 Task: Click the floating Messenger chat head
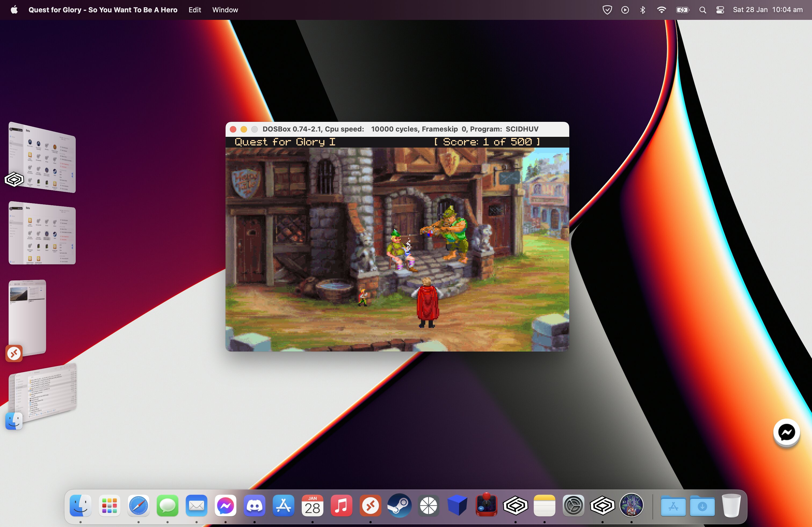point(786,432)
